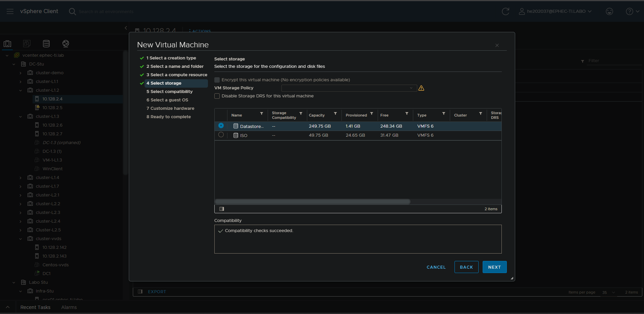Refresh the vSphere Client view
Viewport: 644px width, 314px height.
tap(505, 11)
